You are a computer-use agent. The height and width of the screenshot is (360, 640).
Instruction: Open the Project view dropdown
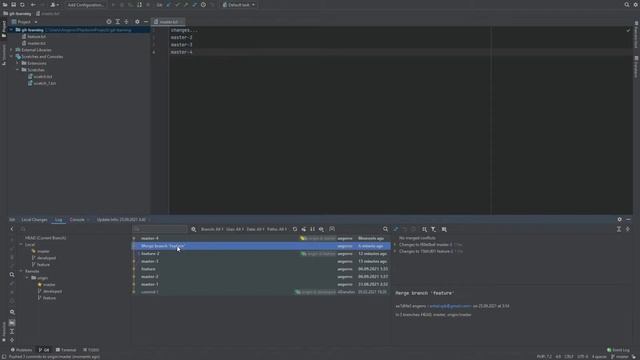(24, 22)
